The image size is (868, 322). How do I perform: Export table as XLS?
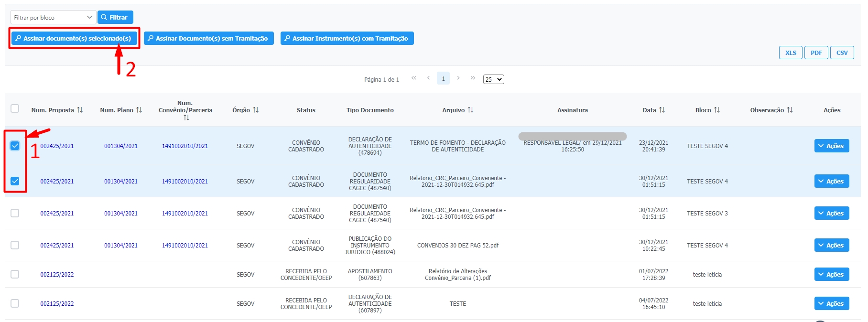tap(791, 53)
